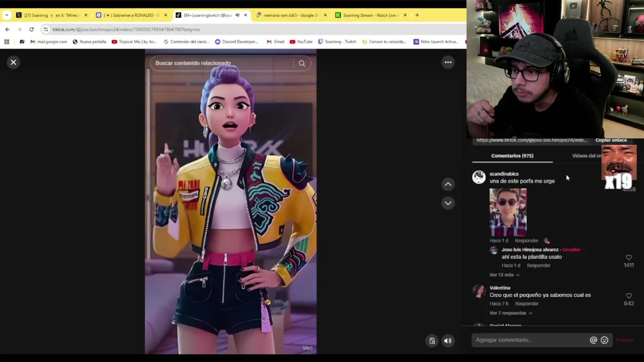Close the 'Sobrevive a RONALDO' tab
The image size is (644, 362).
pos(166,15)
